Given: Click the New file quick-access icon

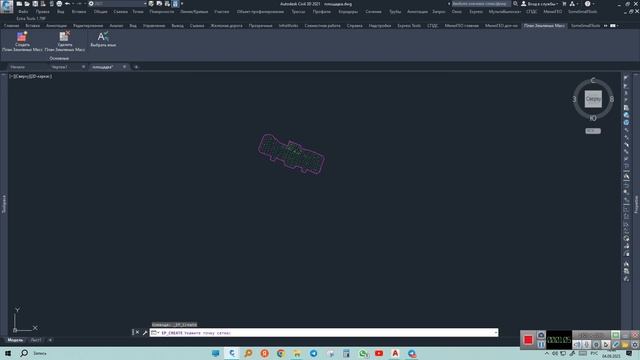Looking at the screenshot, I should pos(19,4).
